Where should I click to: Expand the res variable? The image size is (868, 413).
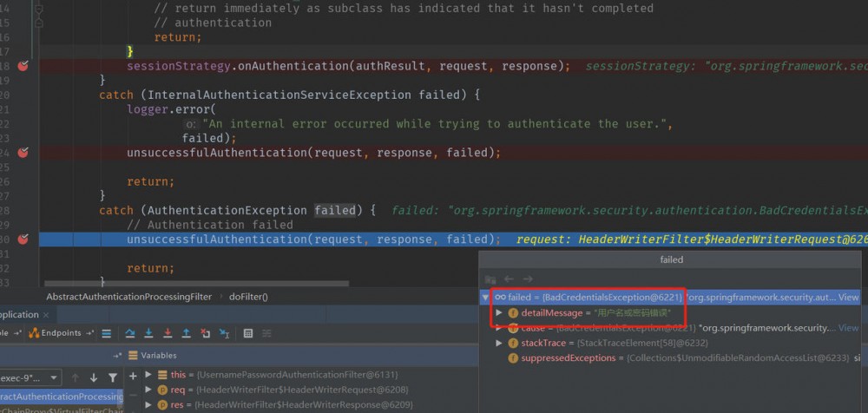pos(148,404)
